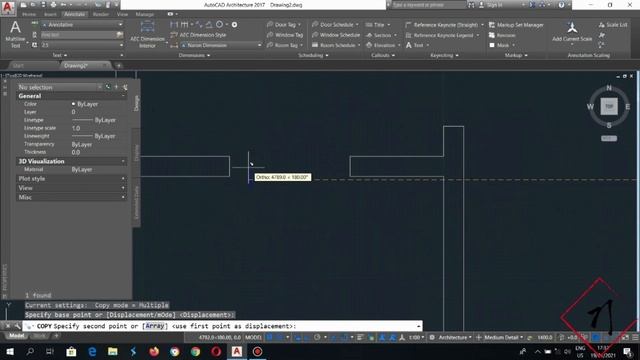Click the Linetype ByLayer value
640x360 pixels.
click(x=94, y=120)
